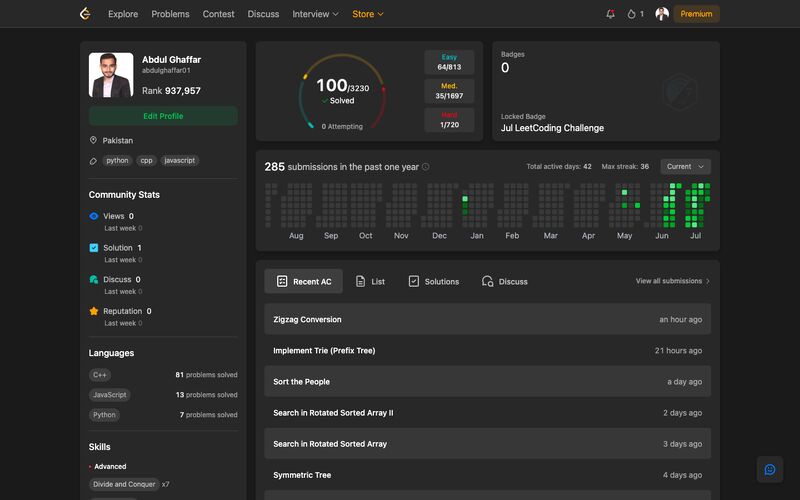Open the feedback chat widget
This screenshot has width=800, height=500.
(770, 469)
